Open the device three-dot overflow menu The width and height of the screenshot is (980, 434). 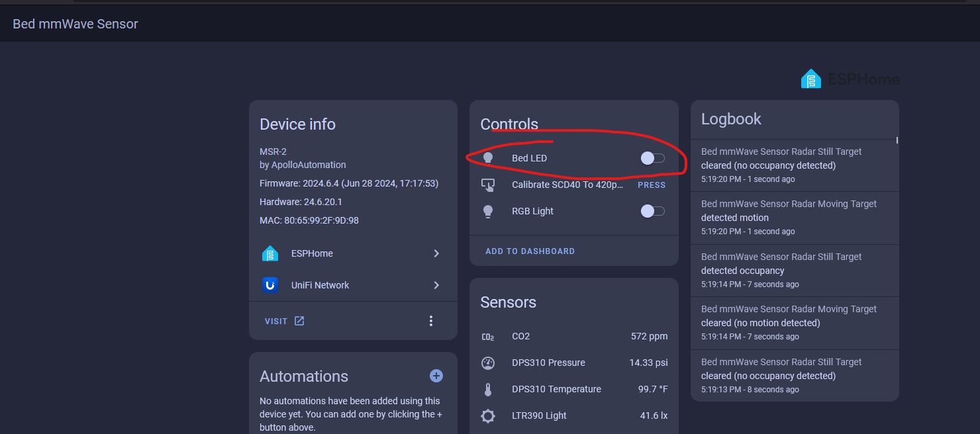pyautogui.click(x=431, y=321)
